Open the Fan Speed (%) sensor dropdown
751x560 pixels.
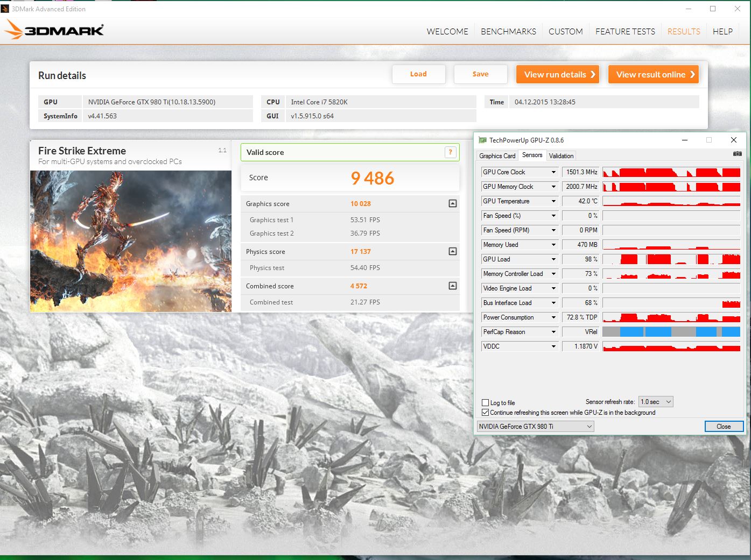pos(553,216)
